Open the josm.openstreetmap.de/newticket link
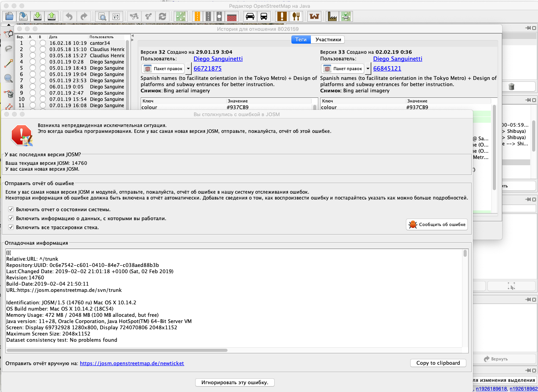The width and height of the screenshot is (538, 392). tap(132, 363)
